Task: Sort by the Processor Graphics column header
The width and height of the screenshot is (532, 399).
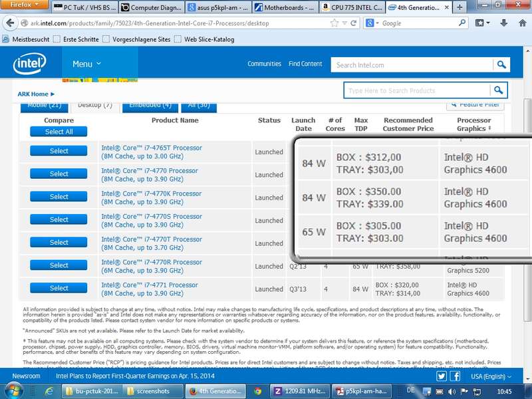Action: click(x=473, y=124)
